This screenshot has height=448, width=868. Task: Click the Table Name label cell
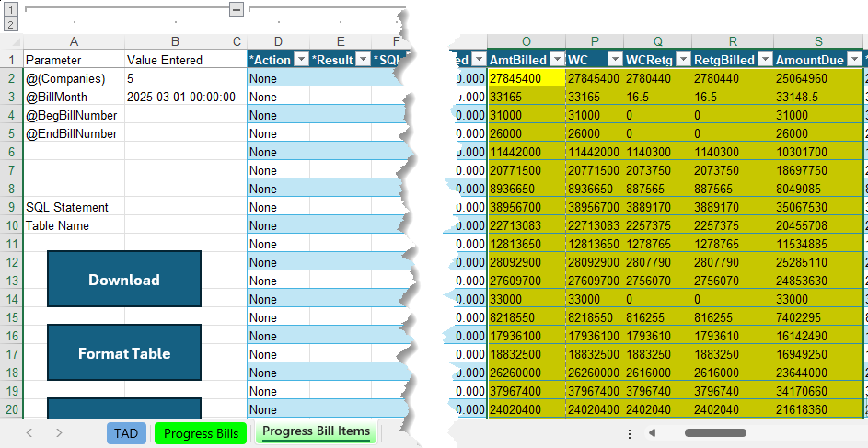[74, 225]
